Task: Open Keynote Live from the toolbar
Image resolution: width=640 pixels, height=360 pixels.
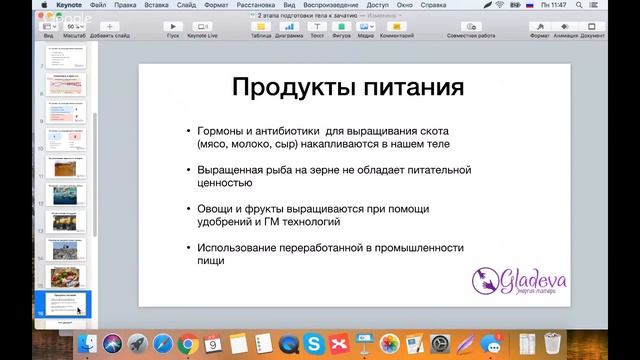Action: pos(202,27)
